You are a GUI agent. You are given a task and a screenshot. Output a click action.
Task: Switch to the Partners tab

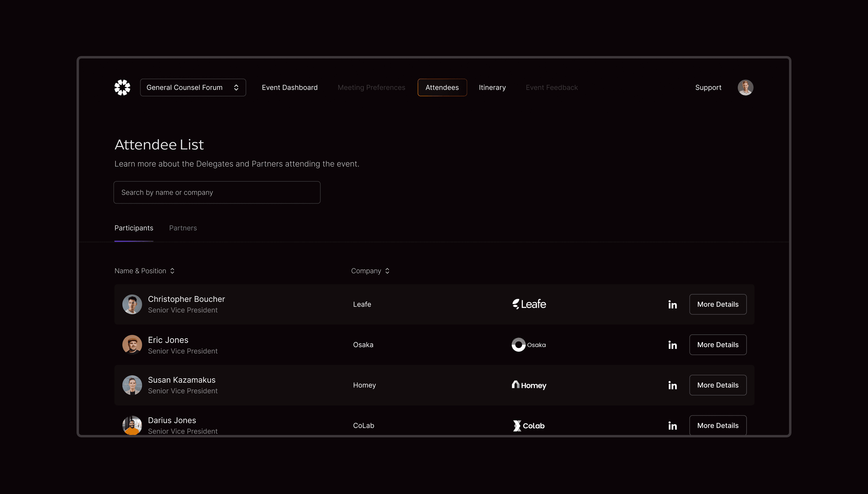coord(183,228)
